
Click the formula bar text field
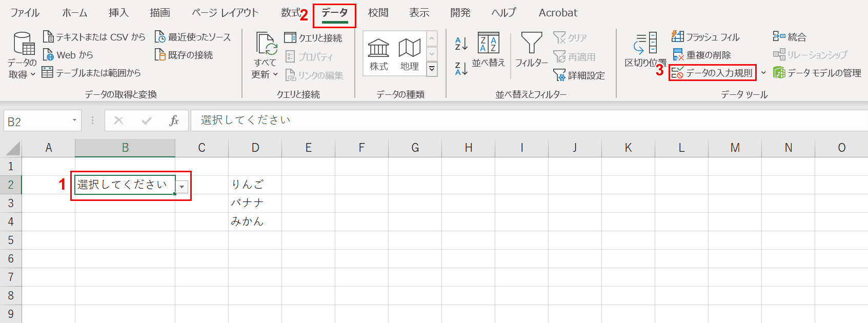(529, 120)
